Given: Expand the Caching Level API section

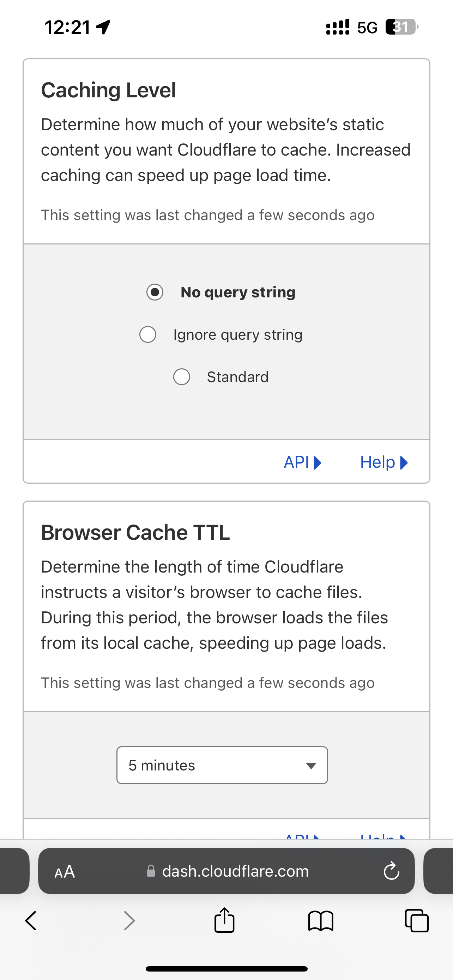Looking at the screenshot, I should (302, 462).
